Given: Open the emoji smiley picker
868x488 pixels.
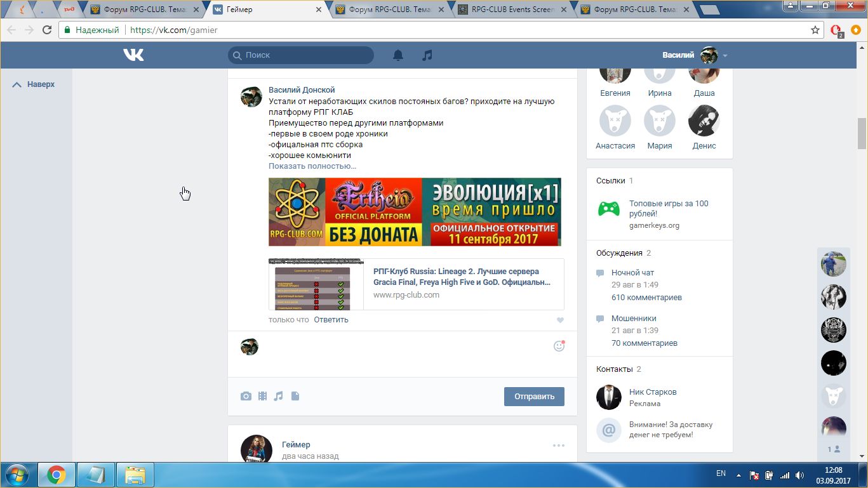Looking at the screenshot, I should [559, 346].
